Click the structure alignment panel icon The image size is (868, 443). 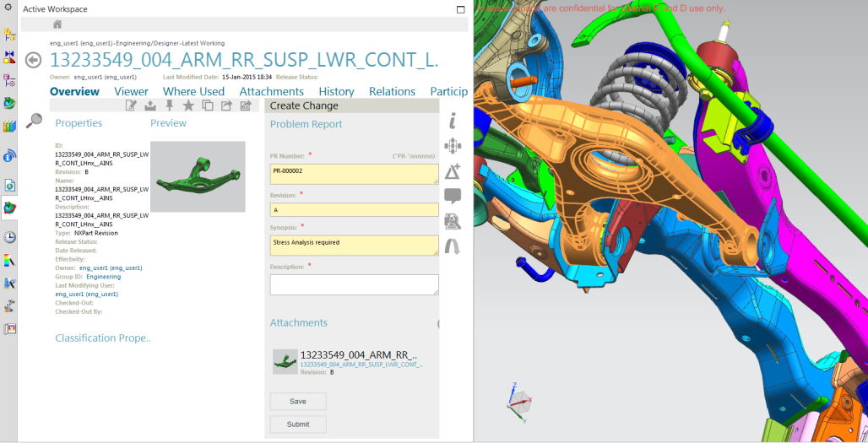[x=453, y=146]
